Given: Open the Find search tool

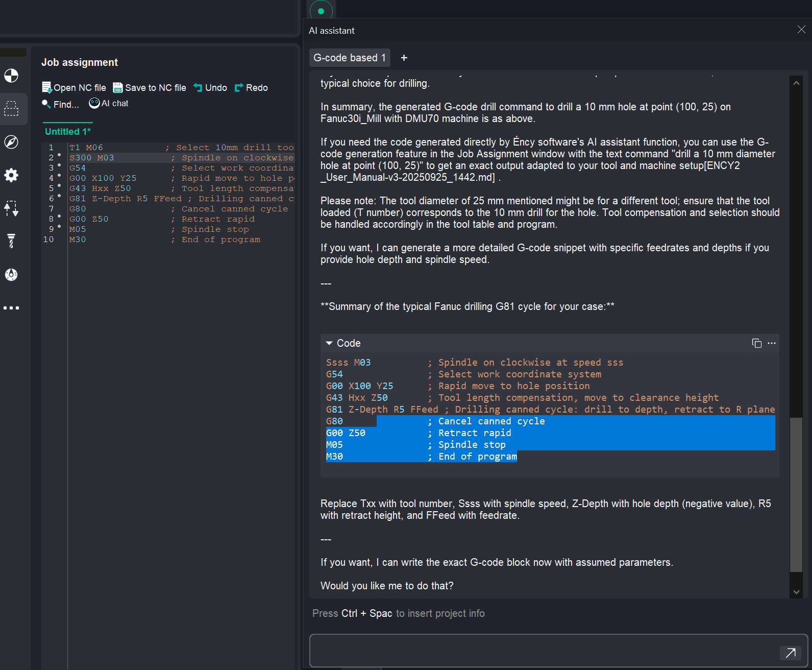Looking at the screenshot, I should point(60,104).
